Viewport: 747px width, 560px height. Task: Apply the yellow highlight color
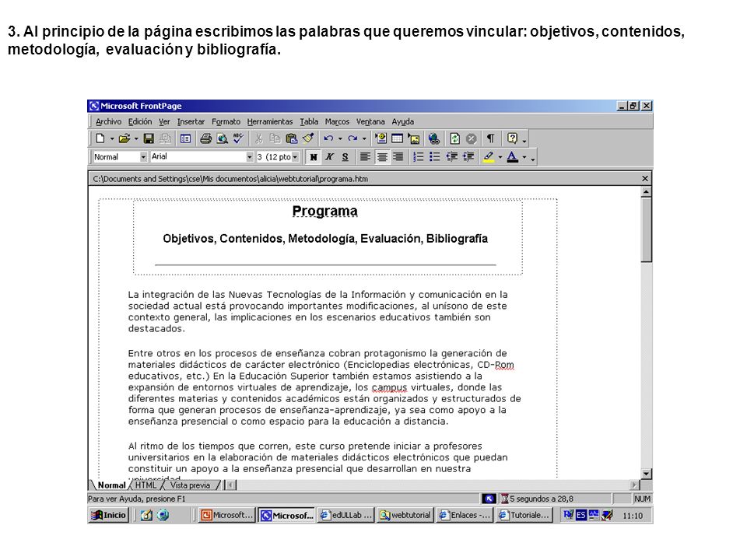489,156
